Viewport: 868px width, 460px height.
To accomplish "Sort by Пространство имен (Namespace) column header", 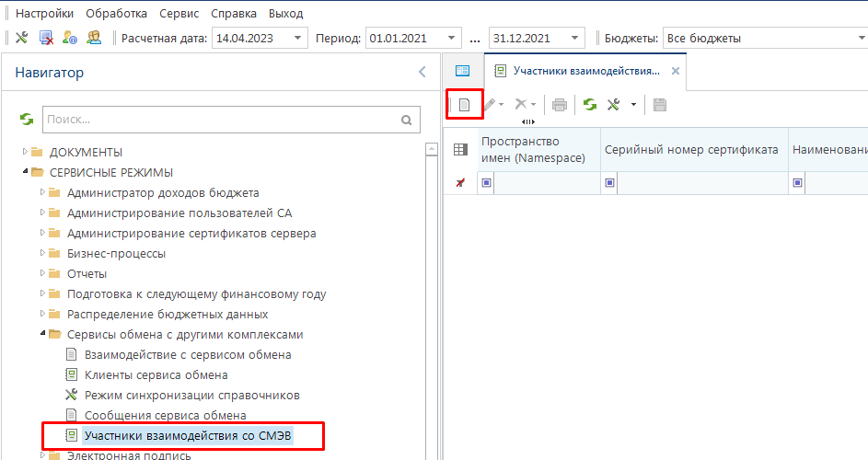I will (539, 149).
